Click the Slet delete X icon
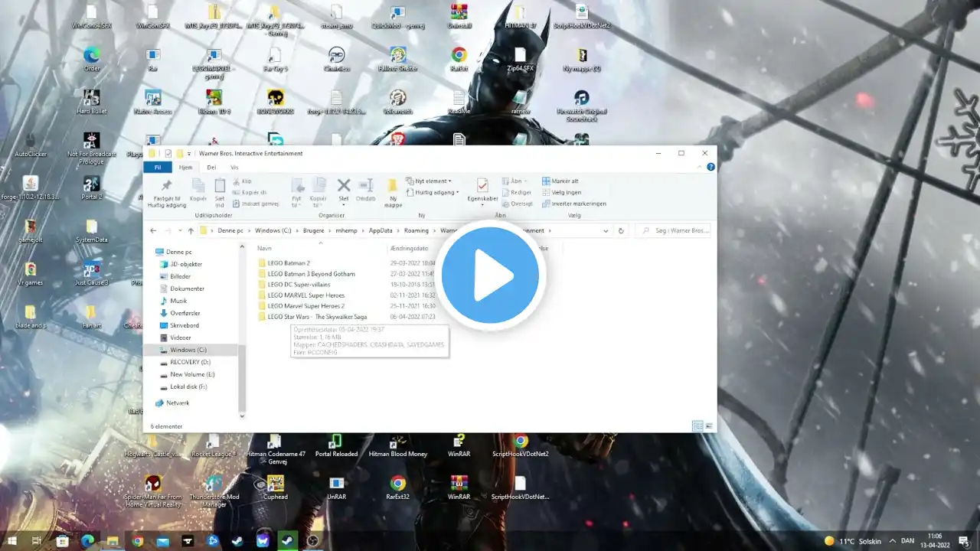This screenshot has width=980, height=551. (x=344, y=185)
